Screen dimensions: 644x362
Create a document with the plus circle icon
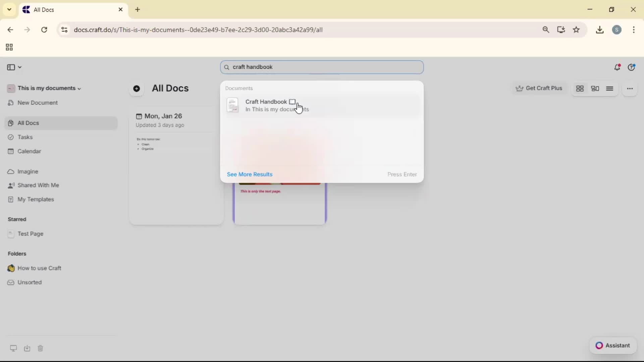(x=137, y=88)
